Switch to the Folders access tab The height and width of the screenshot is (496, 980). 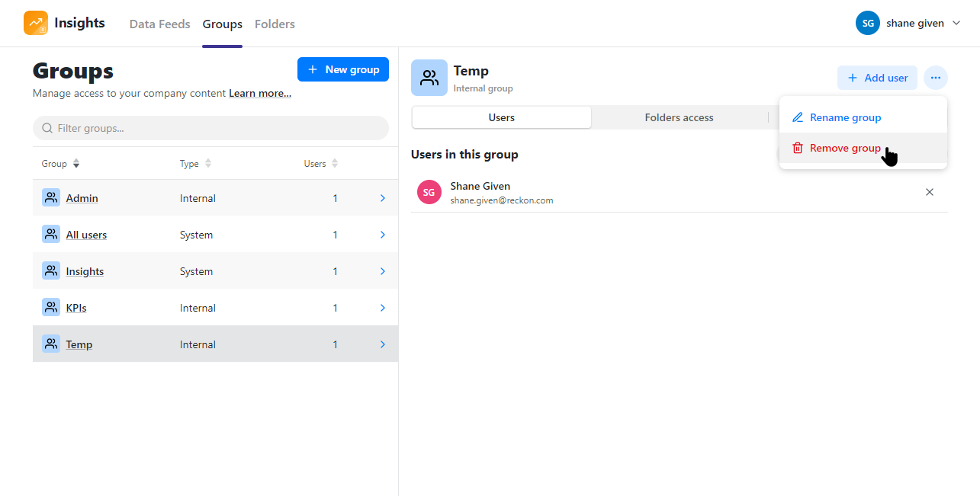pos(678,117)
